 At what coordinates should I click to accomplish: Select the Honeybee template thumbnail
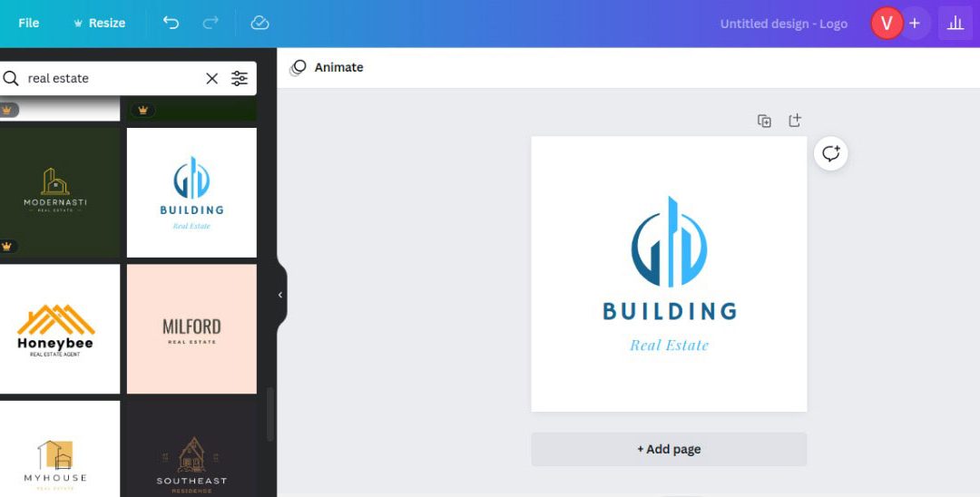click(x=59, y=329)
